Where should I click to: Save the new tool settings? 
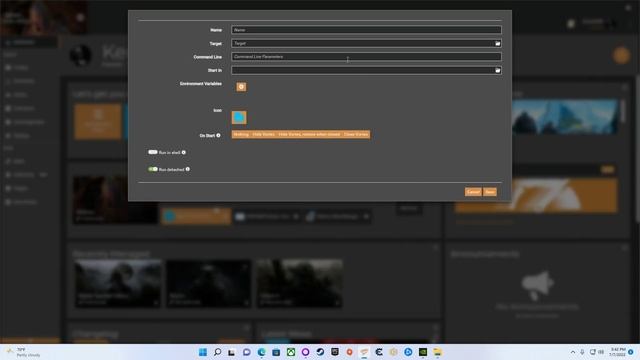[x=490, y=192]
